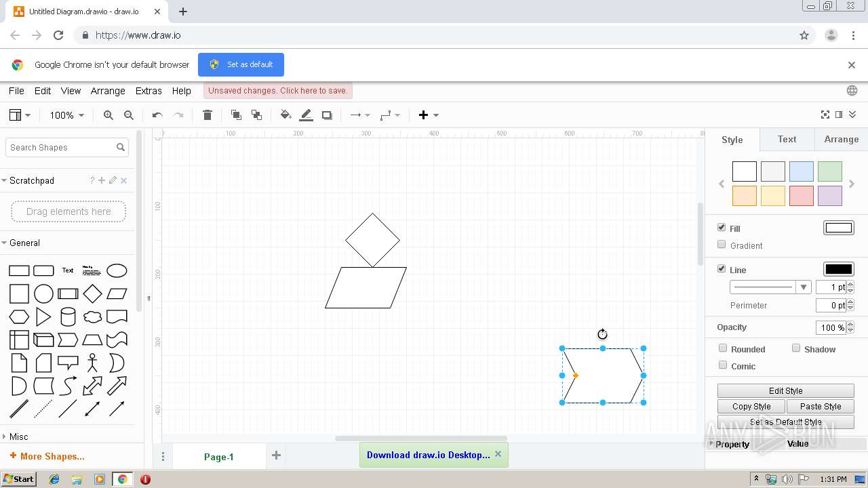This screenshot has height=488, width=868.
Task: Open the connection arrow style dropdown
Action: pos(360,115)
